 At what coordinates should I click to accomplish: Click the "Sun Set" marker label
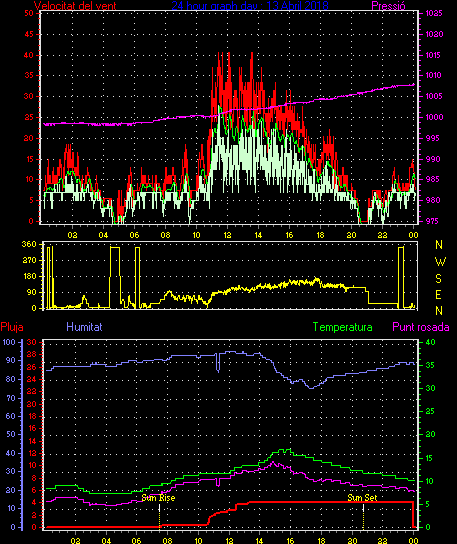362,498
